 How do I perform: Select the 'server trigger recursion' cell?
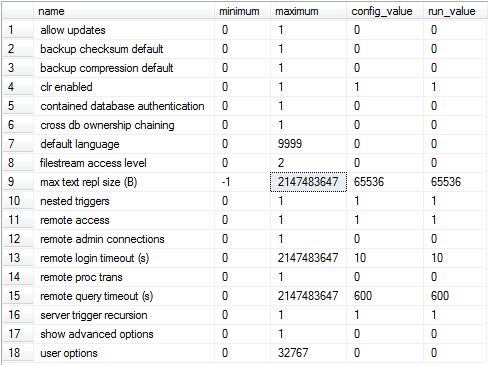tap(124, 315)
